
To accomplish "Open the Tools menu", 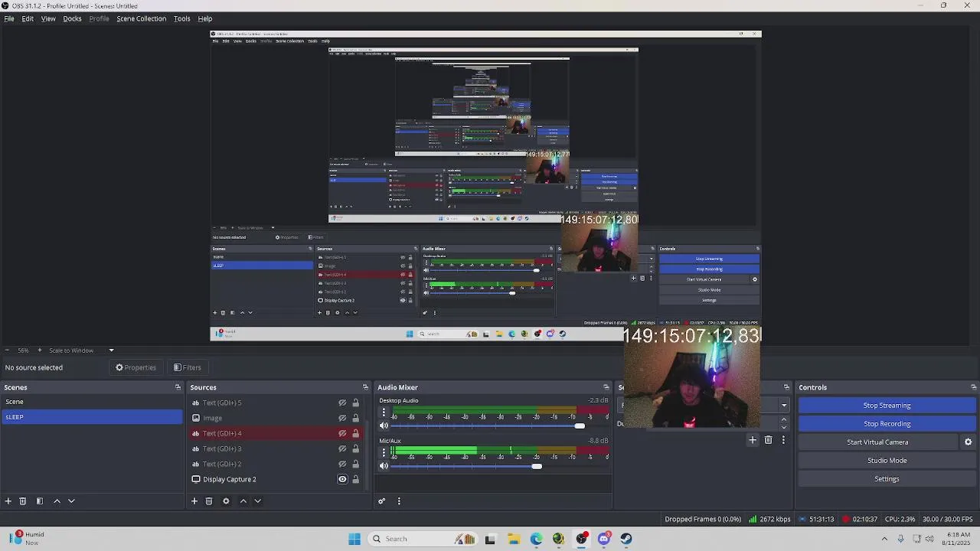I will [x=181, y=18].
